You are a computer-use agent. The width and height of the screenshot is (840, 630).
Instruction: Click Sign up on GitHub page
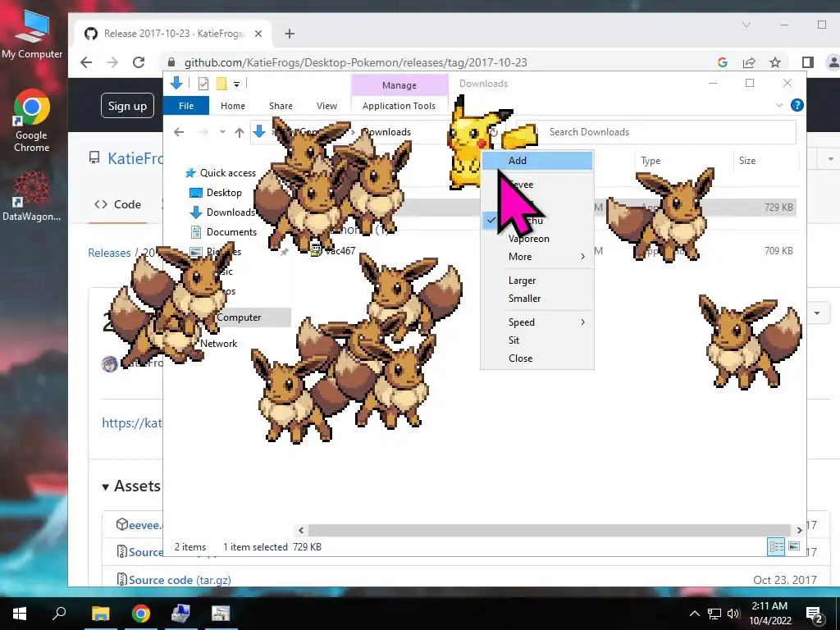(127, 106)
